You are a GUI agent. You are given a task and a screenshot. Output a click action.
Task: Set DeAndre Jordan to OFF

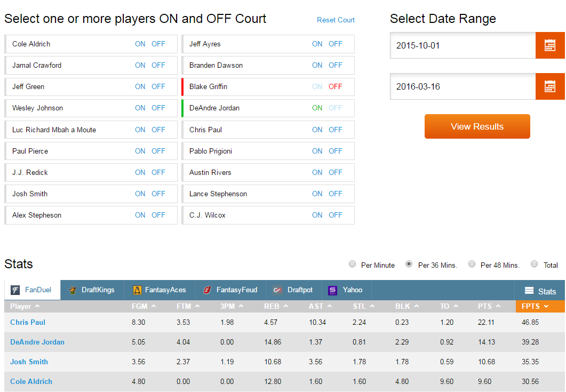336,108
